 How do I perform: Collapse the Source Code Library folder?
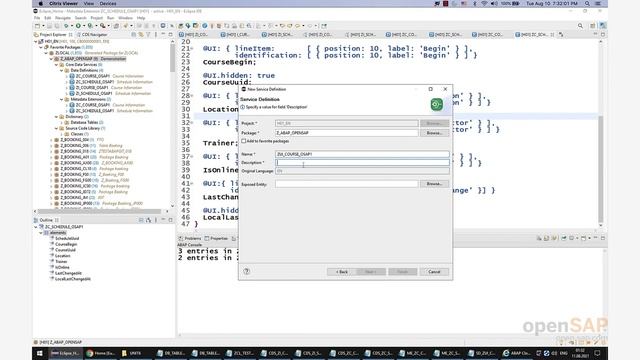coord(57,128)
